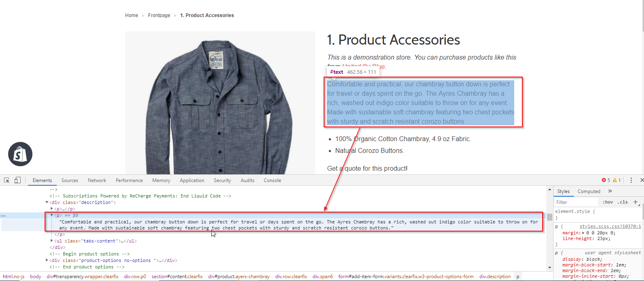The height and width of the screenshot is (281, 644).
Task: Select div#product.ayers-chambray breadcrumb
Action: click(x=239, y=277)
